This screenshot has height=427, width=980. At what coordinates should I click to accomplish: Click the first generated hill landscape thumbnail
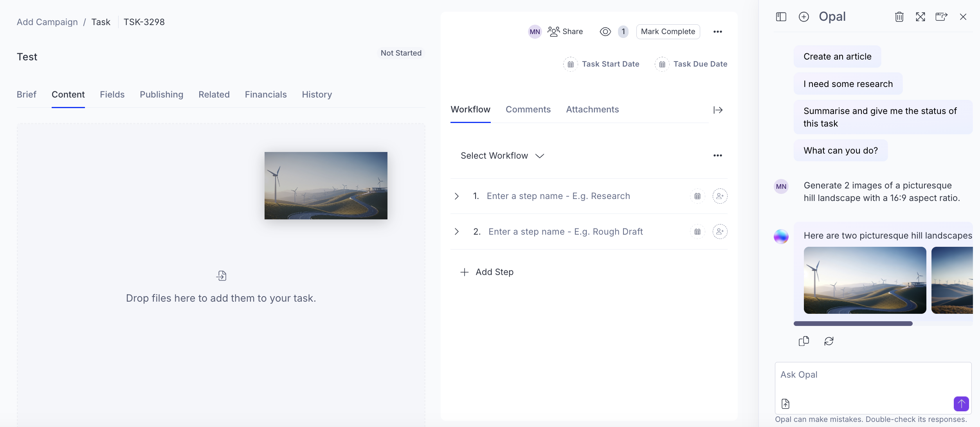coord(865,280)
